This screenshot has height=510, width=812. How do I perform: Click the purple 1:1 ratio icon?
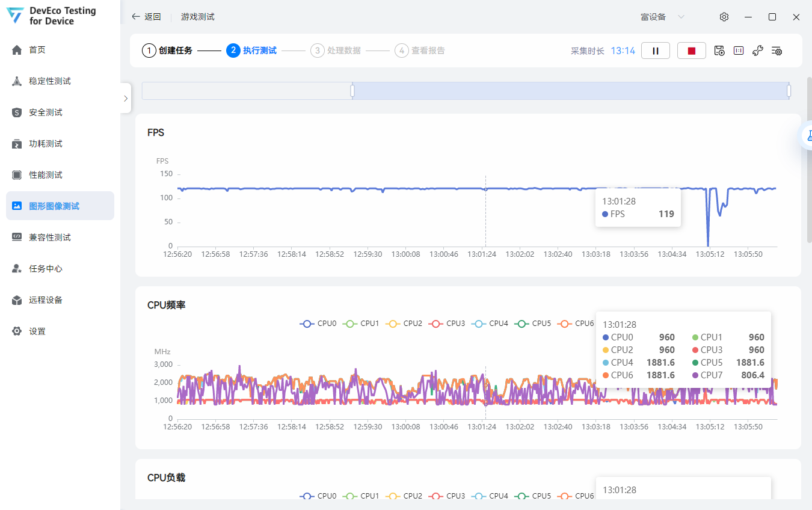click(739, 51)
